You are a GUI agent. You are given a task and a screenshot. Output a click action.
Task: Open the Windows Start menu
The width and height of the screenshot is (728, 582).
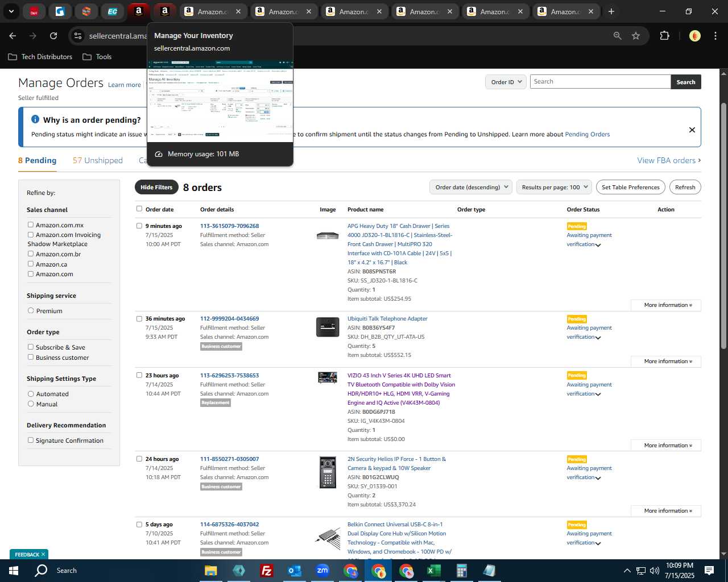[13, 571]
